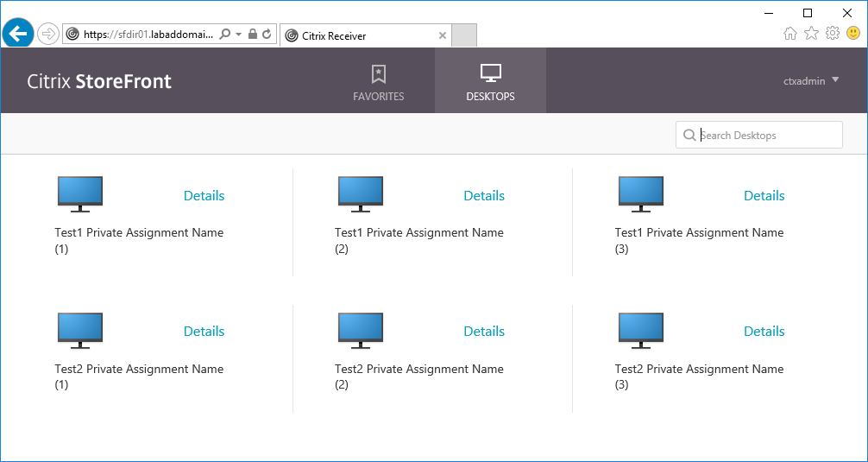Select the Desktops tab
Viewport: 868px width, 462px height.
490,81
